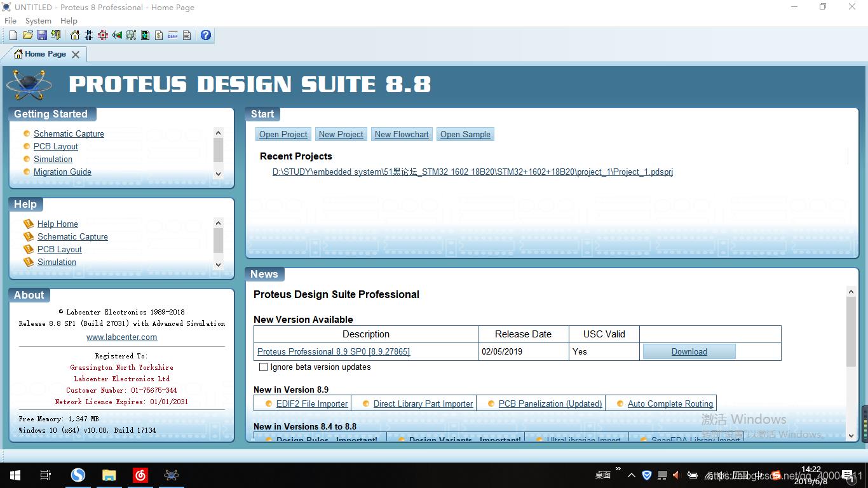Visit www.labcenter.com link
868x488 pixels.
[121, 337]
